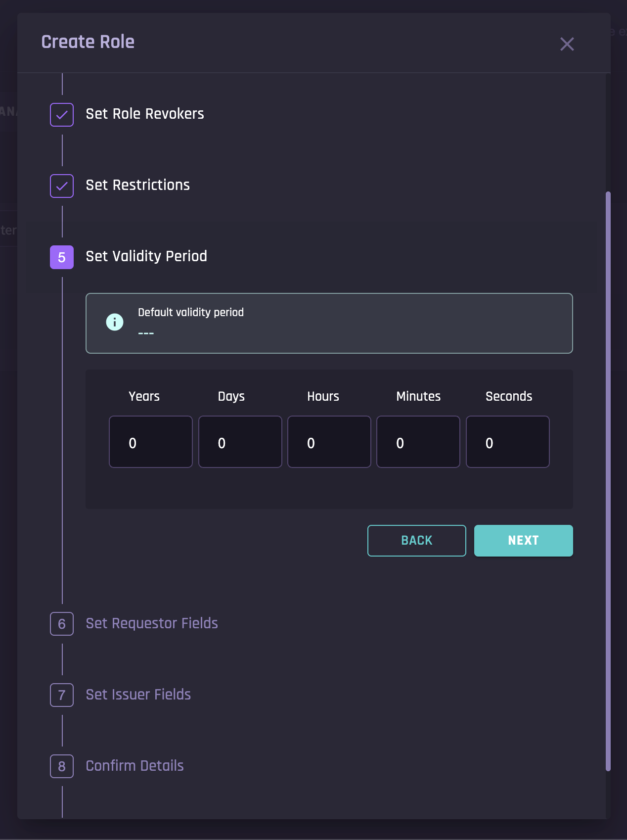
Task: Focus the Days input field
Action: pos(240,442)
